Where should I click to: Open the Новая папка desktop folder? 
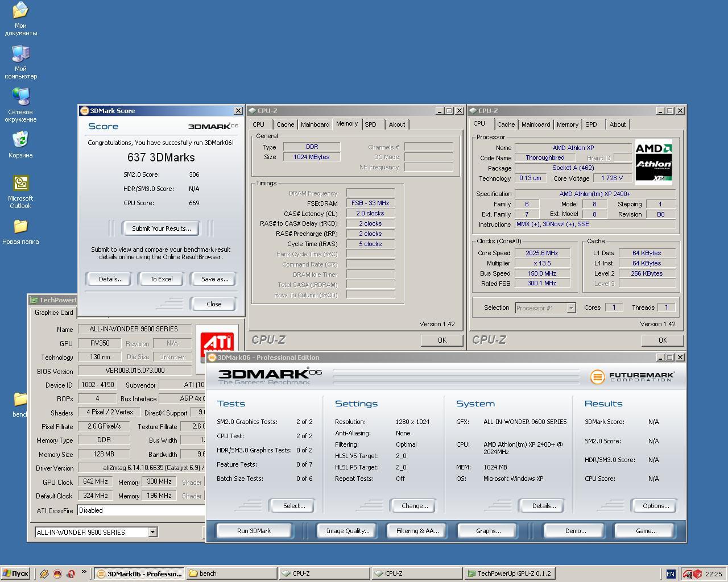[20, 232]
